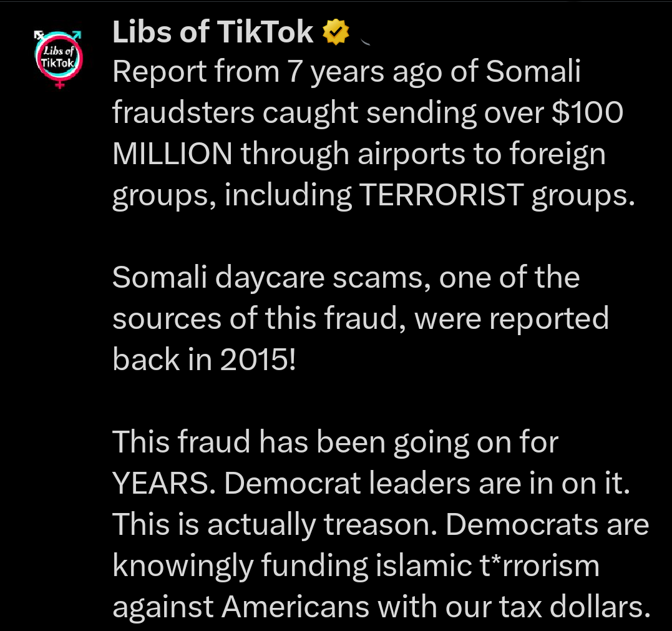
Task: Click the Libs of TikTok display name
Action: [x=211, y=31]
